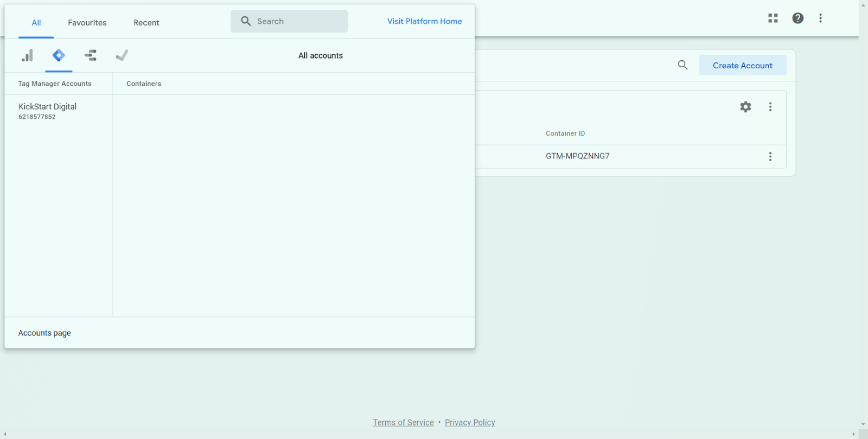Viewport: 868px width, 439px height.
Task: Select the Surveys checkmark product icon
Action: [x=122, y=55]
